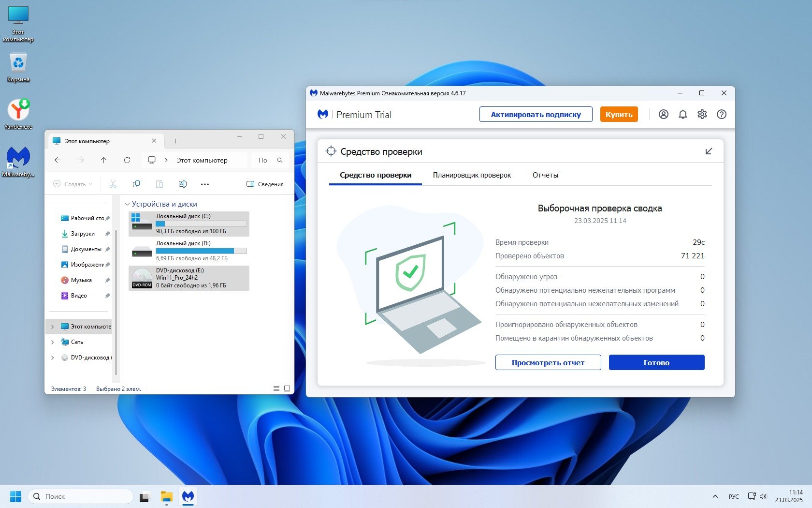Select the Средство проверки tab
Image resolution: width=812 pixels, height=508 pixels.
(x=376, y=175)
